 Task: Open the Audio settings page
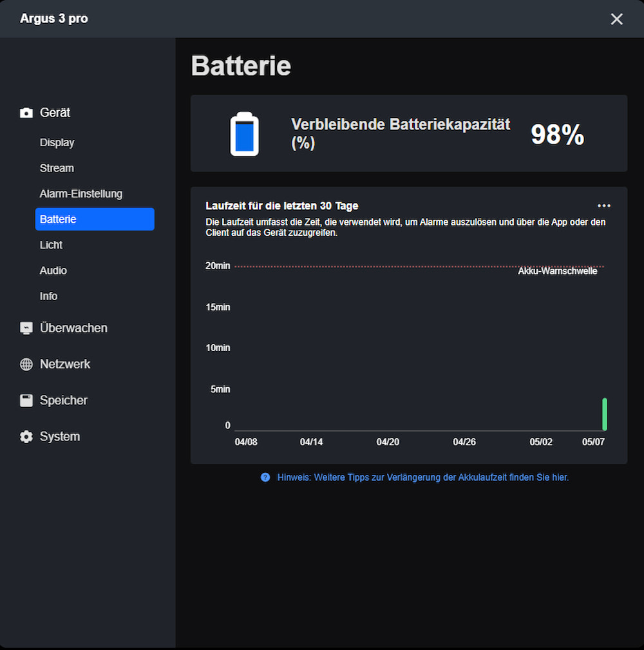53,271
